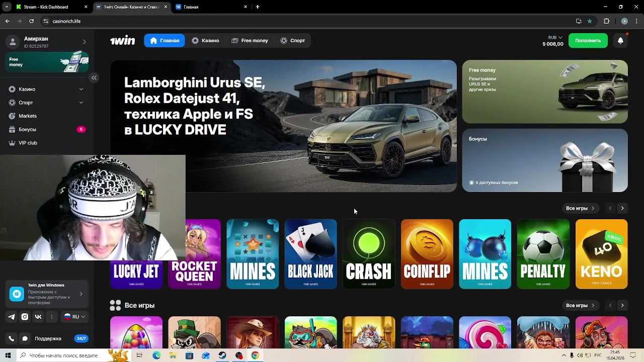Image resolution: width=644 pixels, height=362 pixels.
Task: Launch the Black Jack game tile
Action: (310, 254)
